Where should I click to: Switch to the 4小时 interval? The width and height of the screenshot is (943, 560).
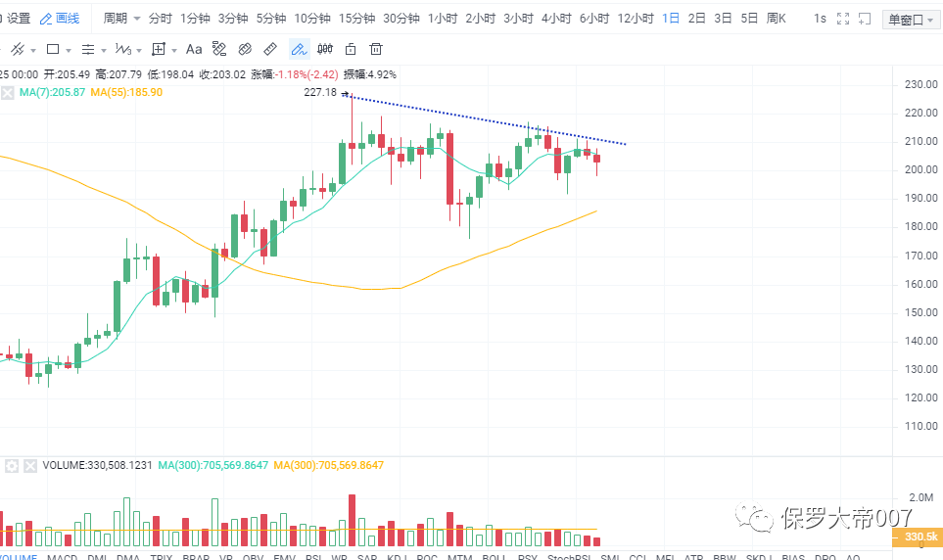[556, 19]
